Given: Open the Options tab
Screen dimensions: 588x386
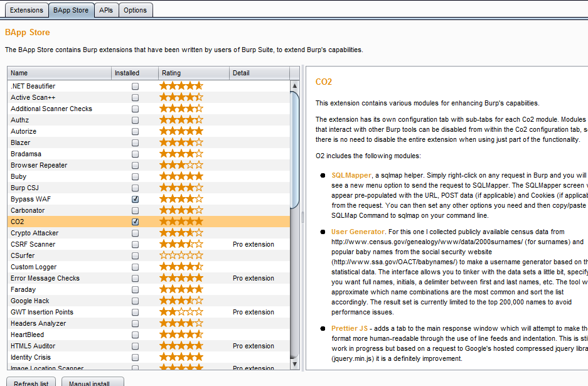Looking at the screenshot, I should click(136, 10).
